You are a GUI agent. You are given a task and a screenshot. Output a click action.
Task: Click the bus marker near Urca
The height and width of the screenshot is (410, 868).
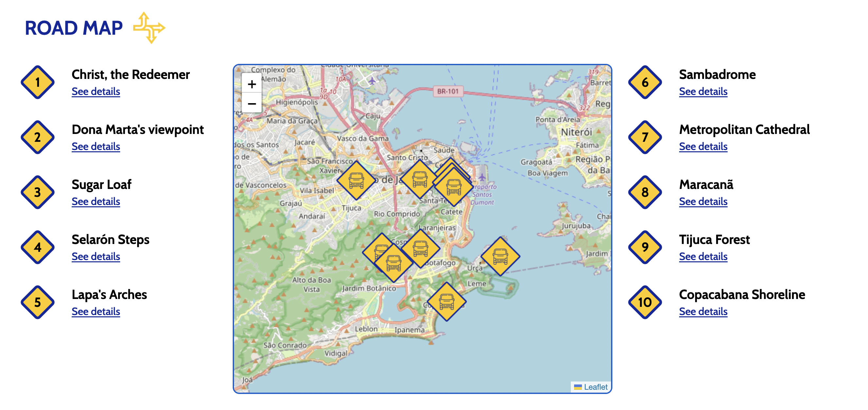[x=500, y=256]
